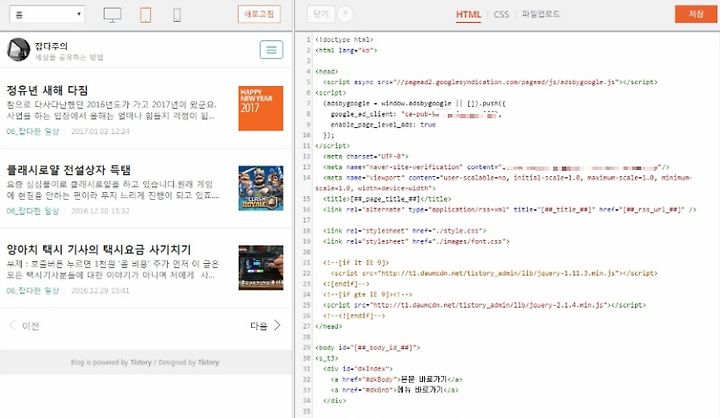Click the Happy New Year 2017 thumbnail
The image size is (720, 418).
pos(261,108)
